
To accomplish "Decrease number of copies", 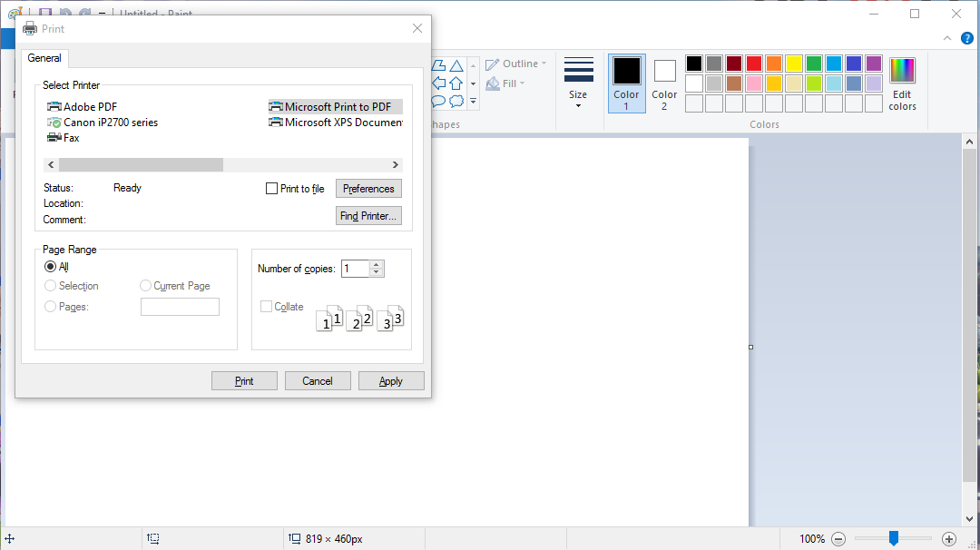I will tap(377, 272).
